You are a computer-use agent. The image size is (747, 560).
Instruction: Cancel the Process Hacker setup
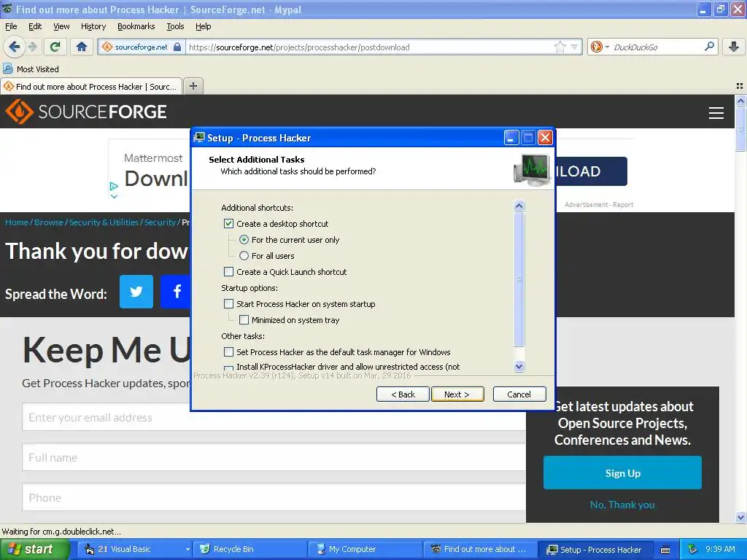pos(519,394)
